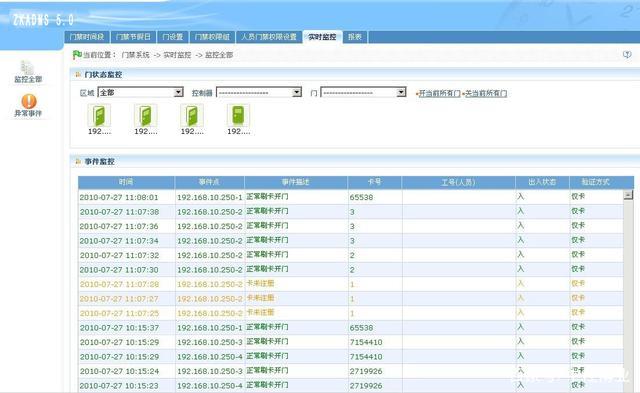640x393 pixels.
Task: Click the 门禁系统 breadcrumb text
Action: pyautogui.click(x=136, y=55)
